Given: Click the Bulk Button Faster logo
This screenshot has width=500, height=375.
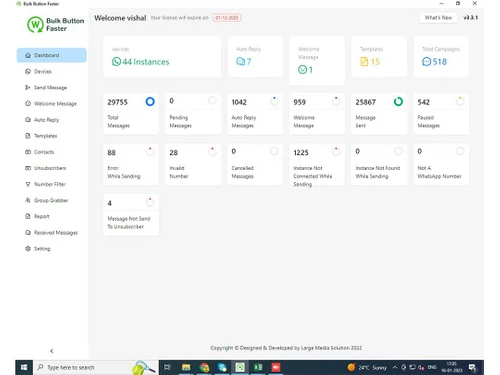Looking at the screenshot, I should [56, 25].
